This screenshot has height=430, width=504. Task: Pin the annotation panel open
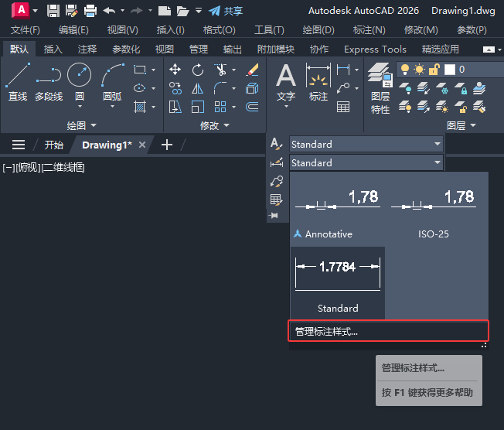coord(273,215)
